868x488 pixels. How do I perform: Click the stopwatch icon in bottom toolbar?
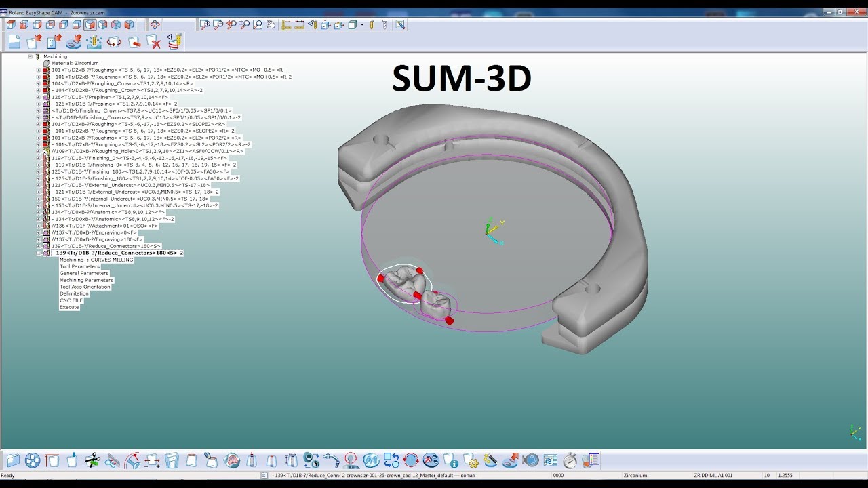[570, 460]
